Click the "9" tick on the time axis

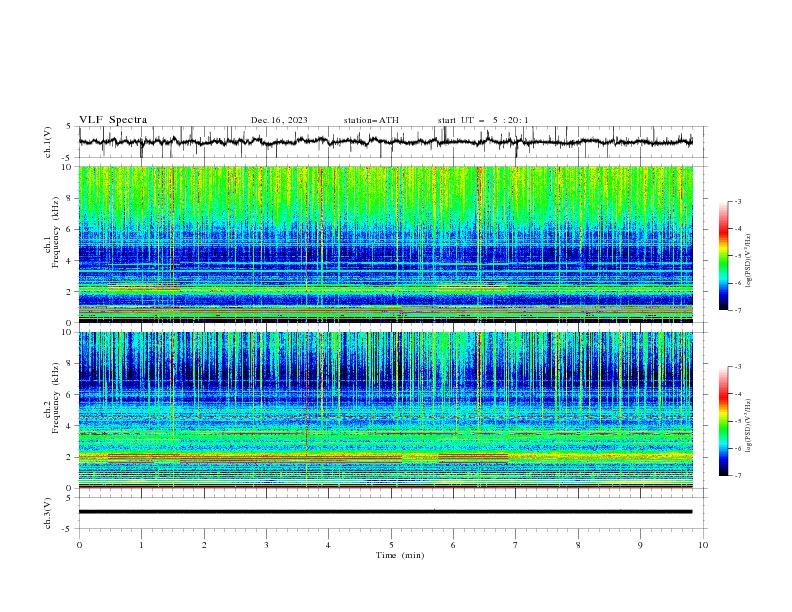pyautogui.click(x=640, y=545)
